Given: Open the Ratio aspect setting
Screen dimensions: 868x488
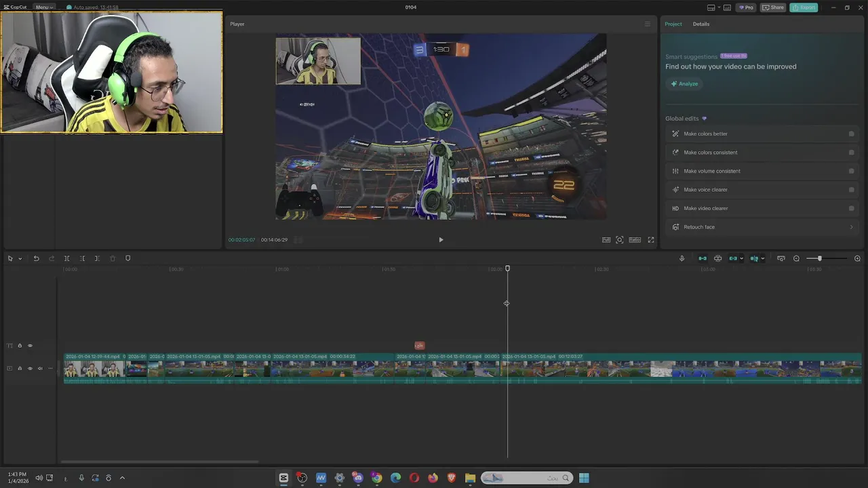Looking at the screenshot, I should pos(635,239).
